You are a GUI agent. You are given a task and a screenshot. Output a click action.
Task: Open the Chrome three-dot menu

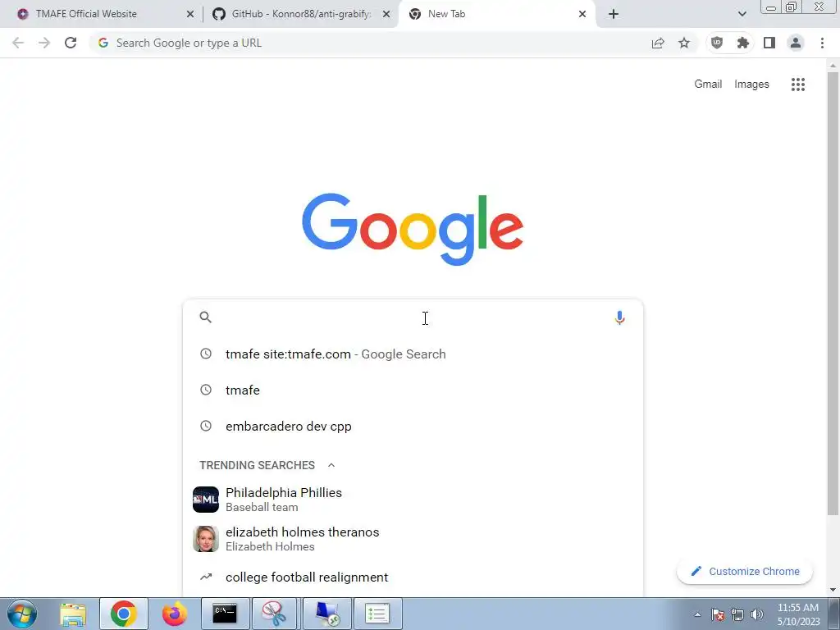coord(822,43)
